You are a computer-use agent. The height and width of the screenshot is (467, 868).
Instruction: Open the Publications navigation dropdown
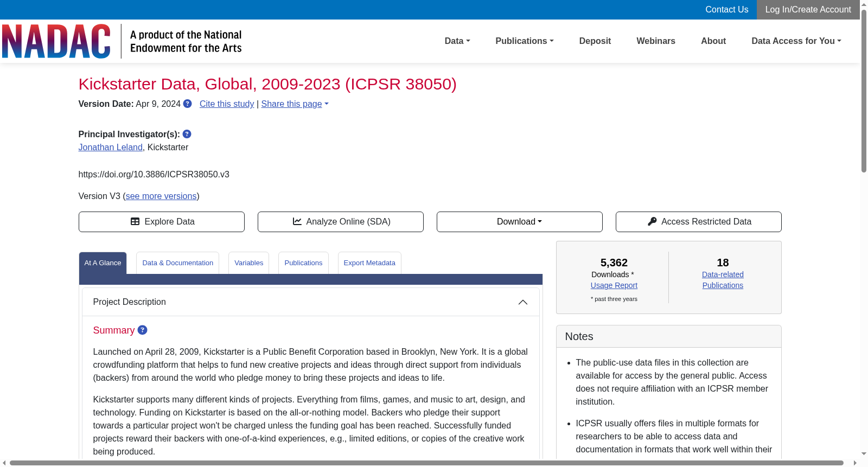525,41
